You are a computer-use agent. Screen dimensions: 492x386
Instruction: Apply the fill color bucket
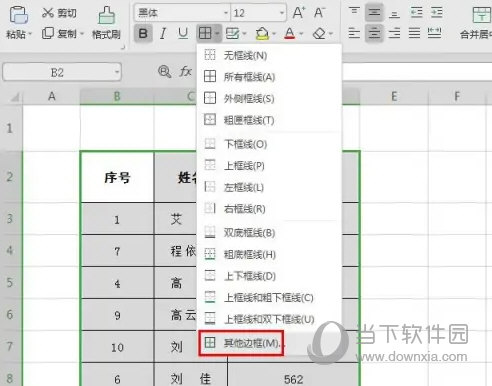262,33
